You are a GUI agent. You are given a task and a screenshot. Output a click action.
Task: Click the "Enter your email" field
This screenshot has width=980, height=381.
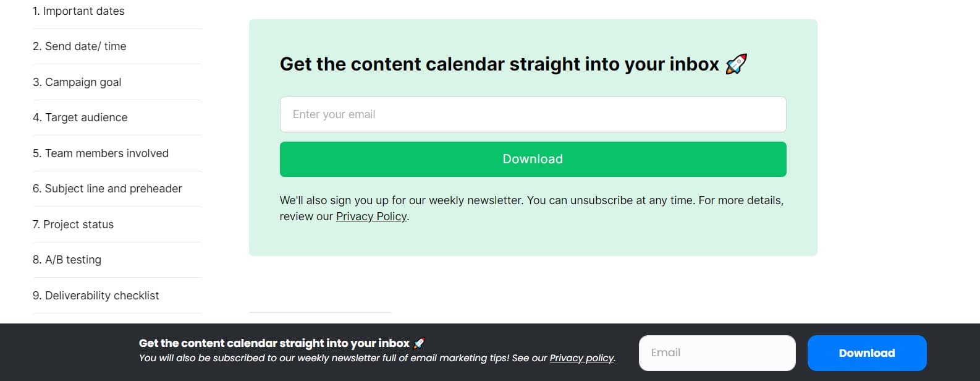[x=533, y=114]
